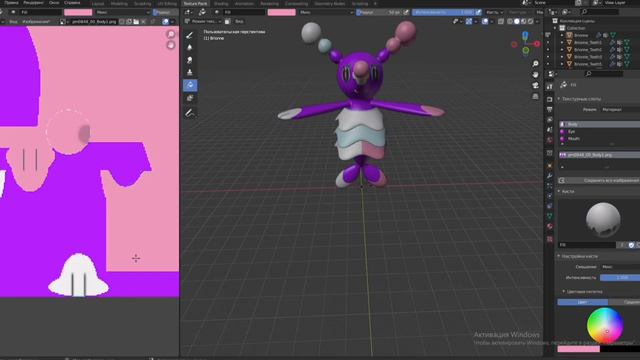Click the green Y axis on the navigation gizmo
The image size is (640, 360).
point(526,51)
